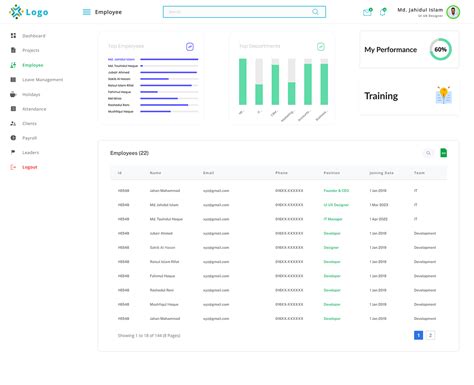Click the '1 Mar 2023' joining date cell
Viewport: 474px width, 385px height.
coord(379,205)
